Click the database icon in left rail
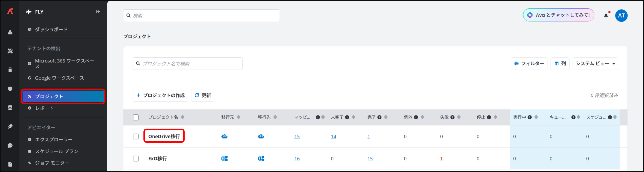 (x=10, y=108)
